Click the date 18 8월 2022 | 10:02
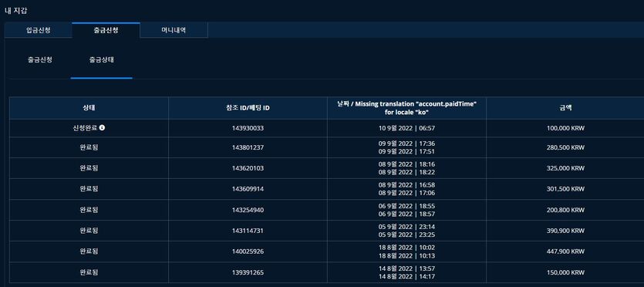Viewport: 644px width, 287px height. tap(406, 248)
